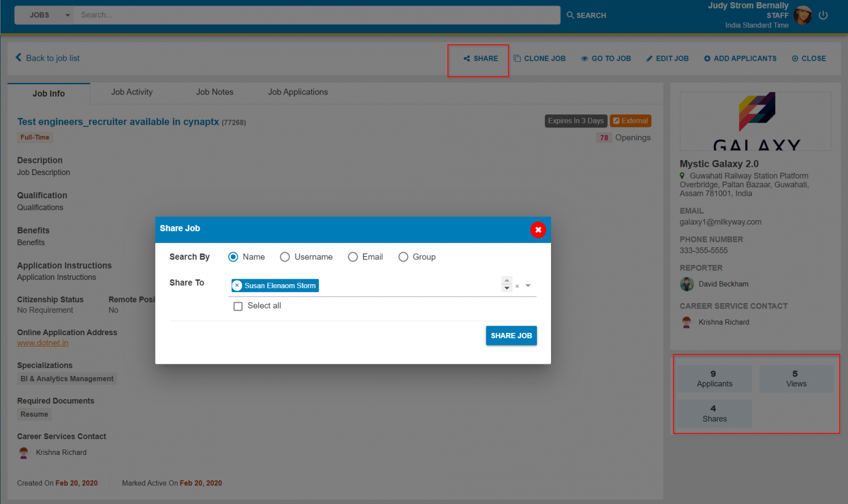The height and width of the screenshot is (504, 848).
Task: Click the power logout icon
Action: point(823,15)
